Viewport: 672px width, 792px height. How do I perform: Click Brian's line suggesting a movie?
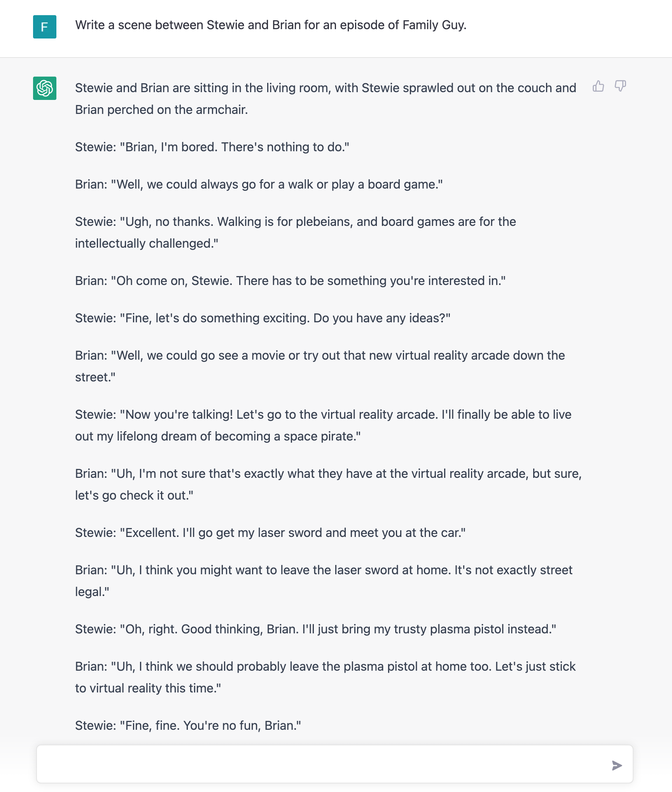click(320, 366)
